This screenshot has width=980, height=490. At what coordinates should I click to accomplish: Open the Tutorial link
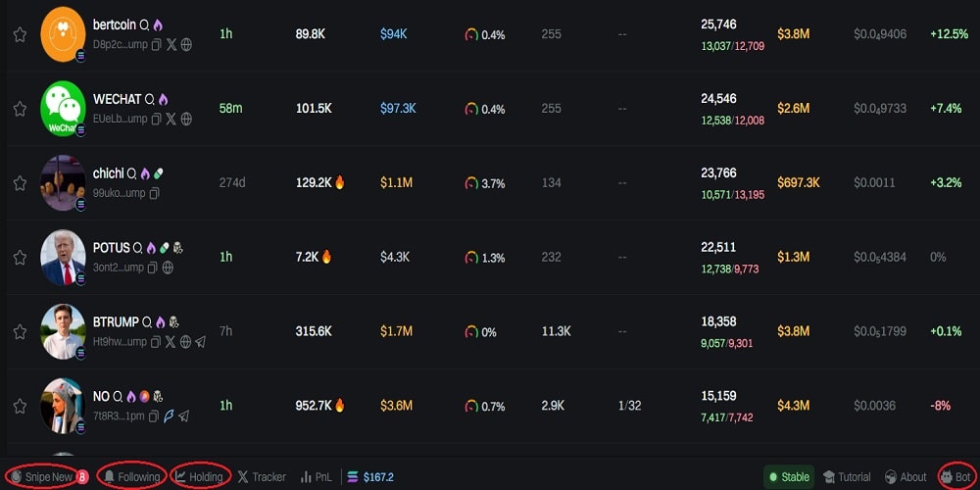coord(847,477)
